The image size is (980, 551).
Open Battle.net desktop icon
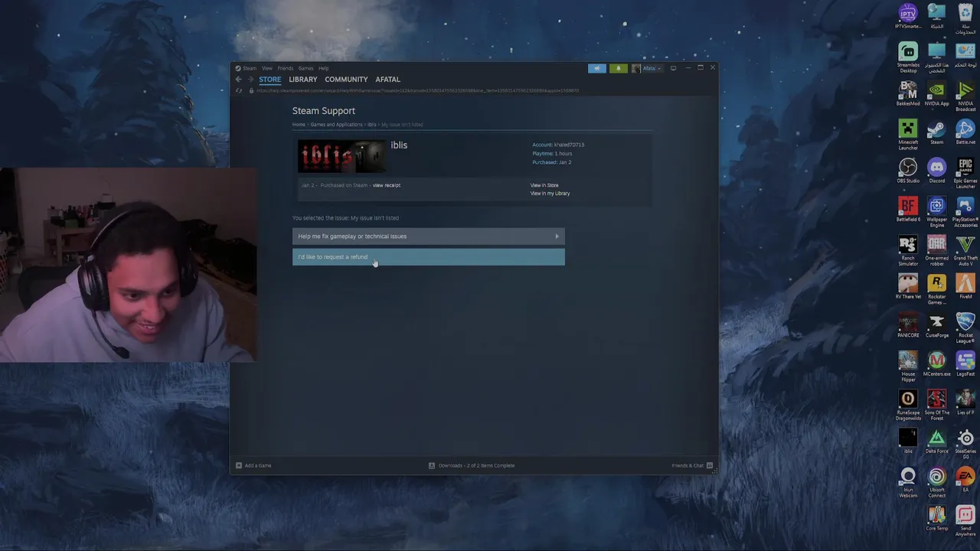(x=965, y=132)
